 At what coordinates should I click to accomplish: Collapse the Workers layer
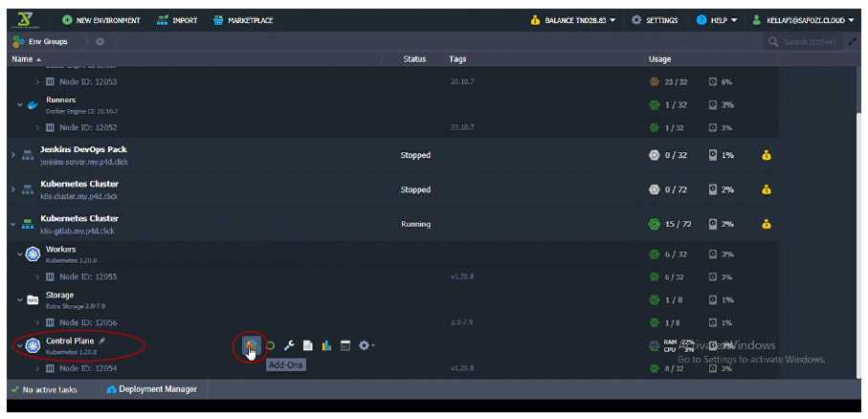(20, 254)
